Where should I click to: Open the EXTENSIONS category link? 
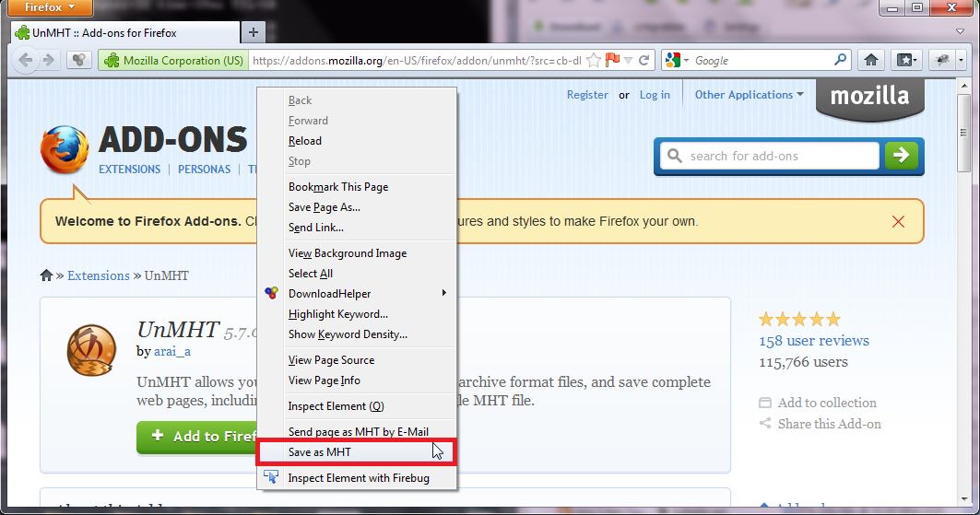point(129,170)
